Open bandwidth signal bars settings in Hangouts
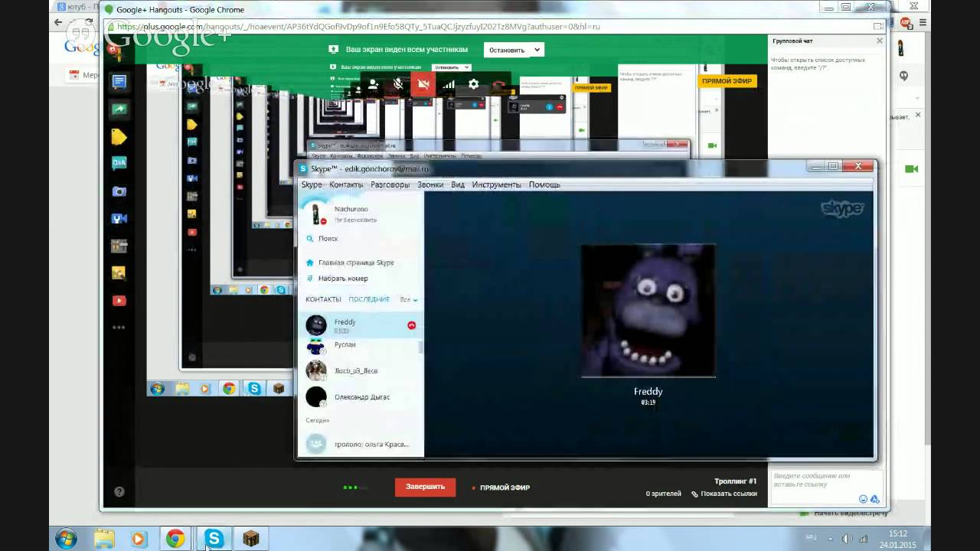Viewport: 980px width, 551px height. coord(449,85)
